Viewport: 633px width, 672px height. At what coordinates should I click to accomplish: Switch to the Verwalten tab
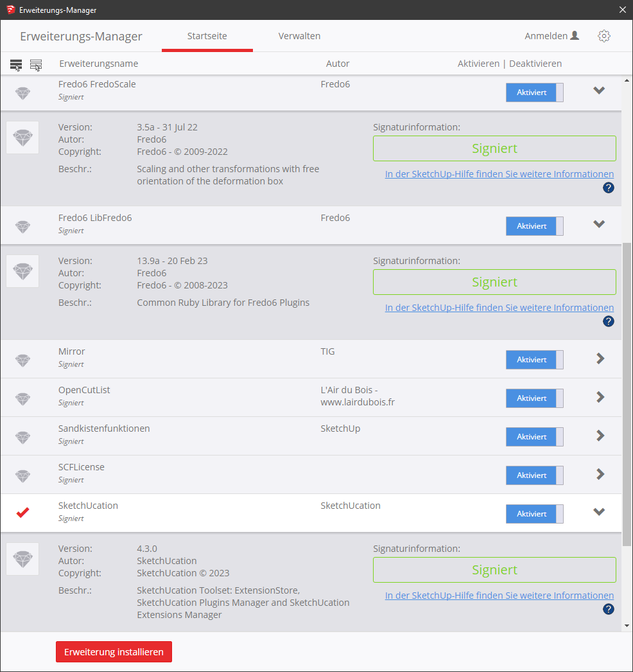pyautogui.click(x=299, y=36)
